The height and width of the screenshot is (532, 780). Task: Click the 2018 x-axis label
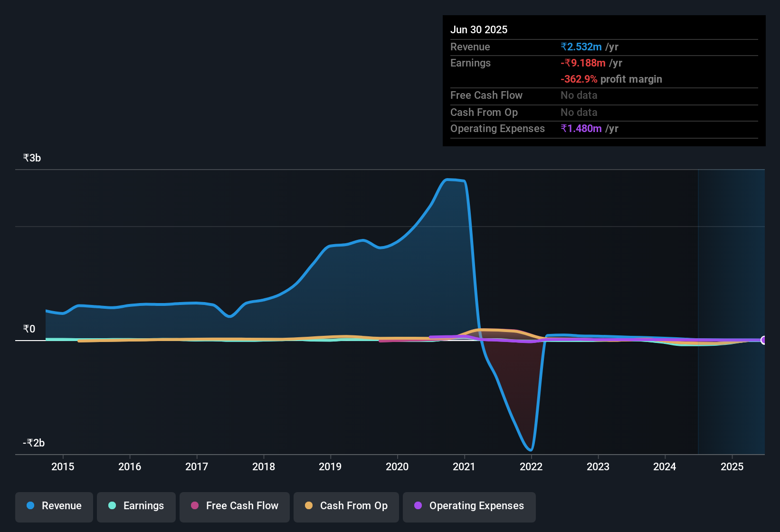coord(264,466)
